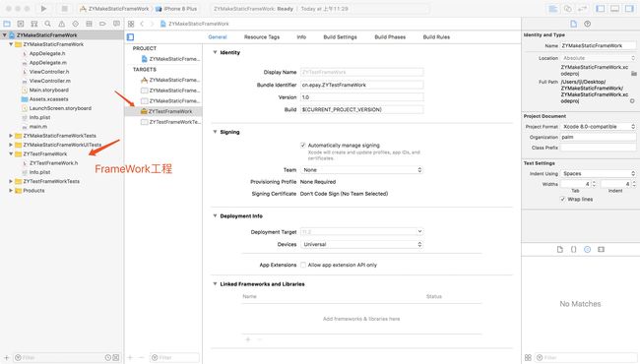This screenshot has width=640, height=364.
Task: Show the Quick Help inspector
Action: point(588,24)
